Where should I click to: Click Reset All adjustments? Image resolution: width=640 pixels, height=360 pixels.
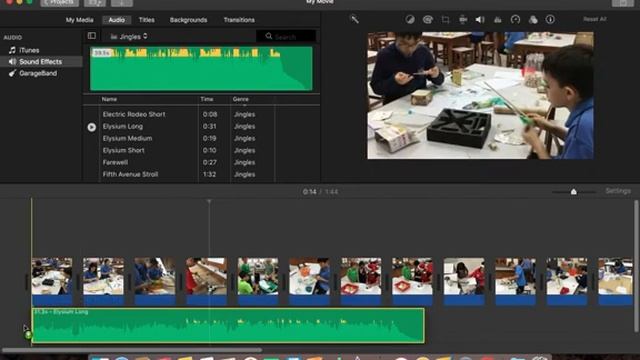tap(595, 19)
